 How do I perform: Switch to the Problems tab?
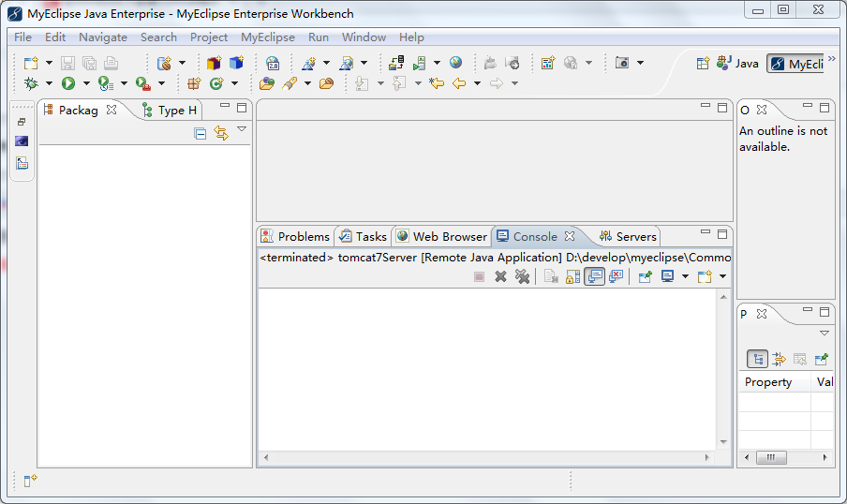[296, 237]
